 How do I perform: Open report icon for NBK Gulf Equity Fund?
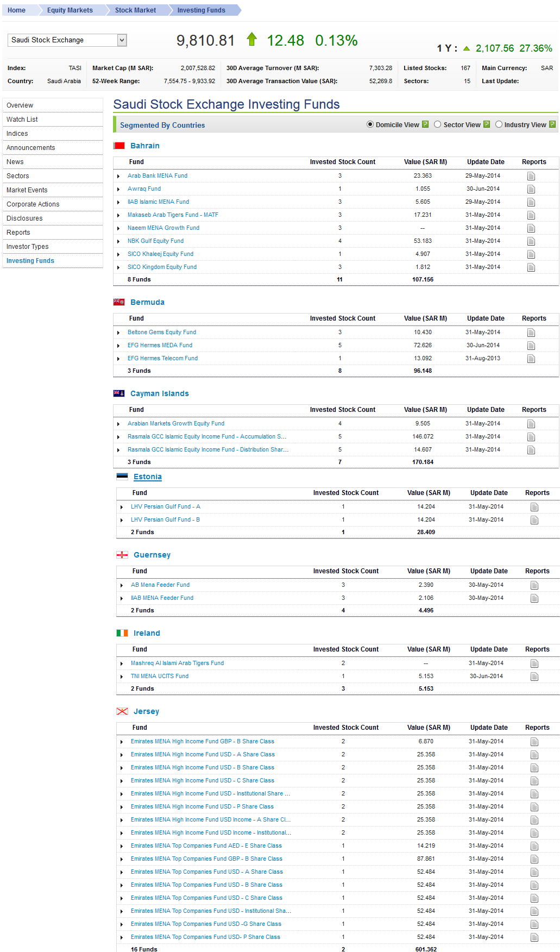point(531,241)
